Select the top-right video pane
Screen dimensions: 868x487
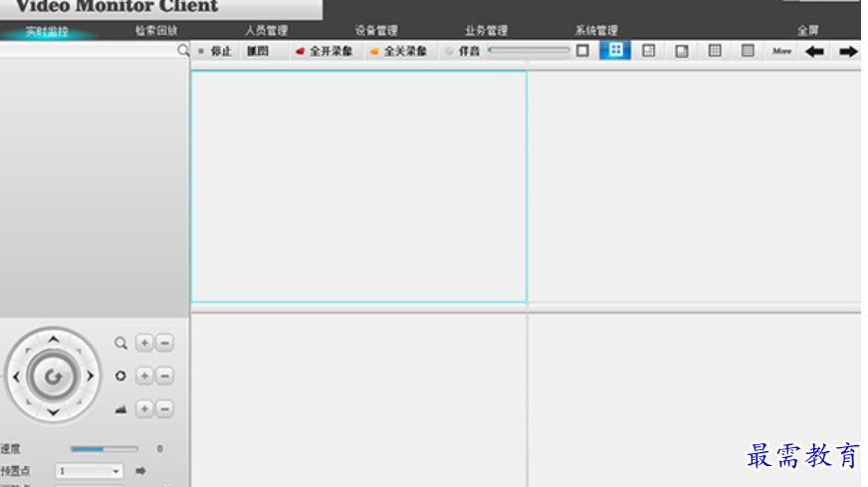pyautogui.click(x=694, y=186)
